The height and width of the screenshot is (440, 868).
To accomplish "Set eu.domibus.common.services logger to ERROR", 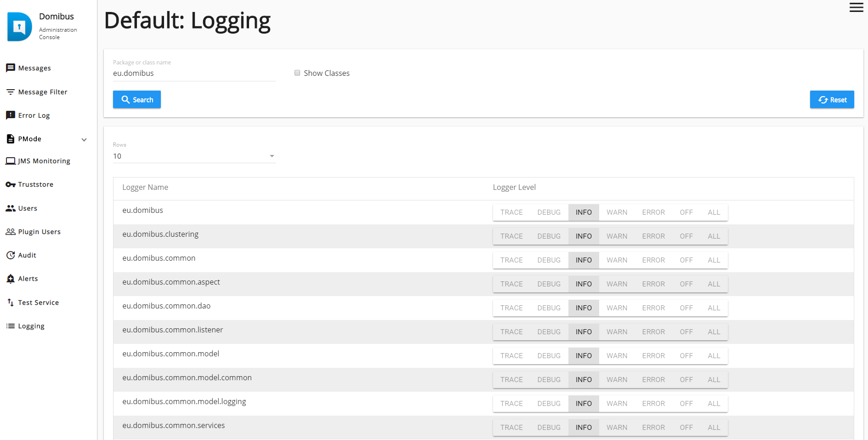I will coord(653,428).
